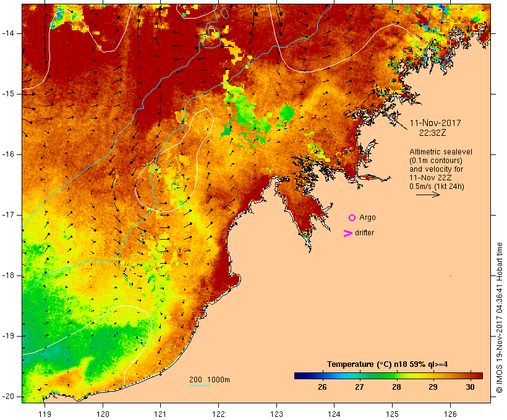Click the latitude label -18
Screen dimensions: 507x420
8,275
